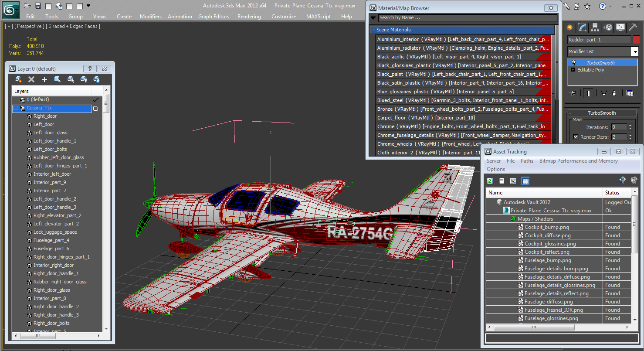This screenshot has width=644, height=351.
Task: Increase Iterations spinner value
Action: (x=630, y=126)
